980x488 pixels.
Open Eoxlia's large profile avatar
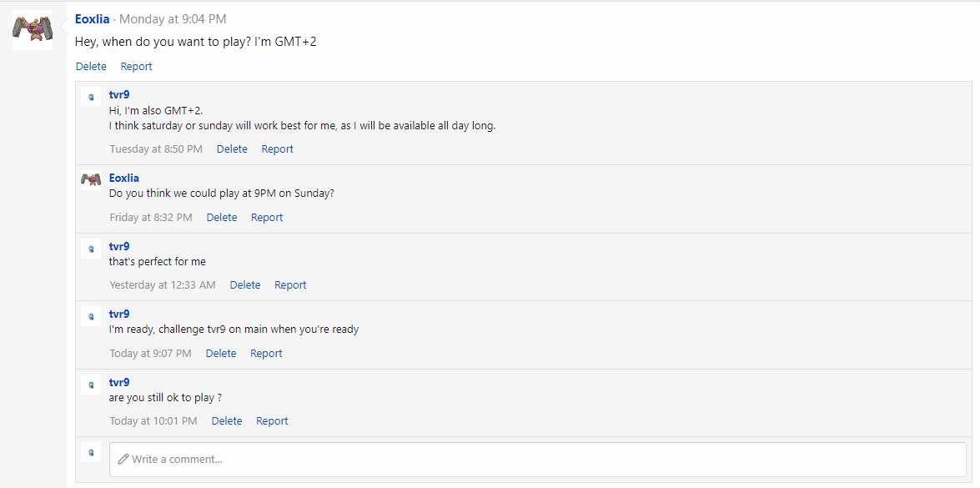(33, 30)
